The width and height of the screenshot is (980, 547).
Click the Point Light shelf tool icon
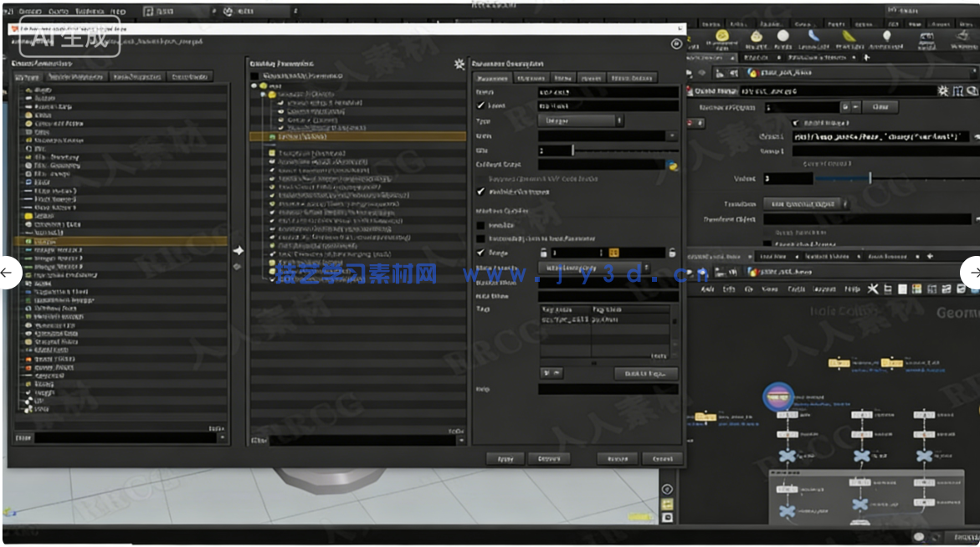(782, 37)
